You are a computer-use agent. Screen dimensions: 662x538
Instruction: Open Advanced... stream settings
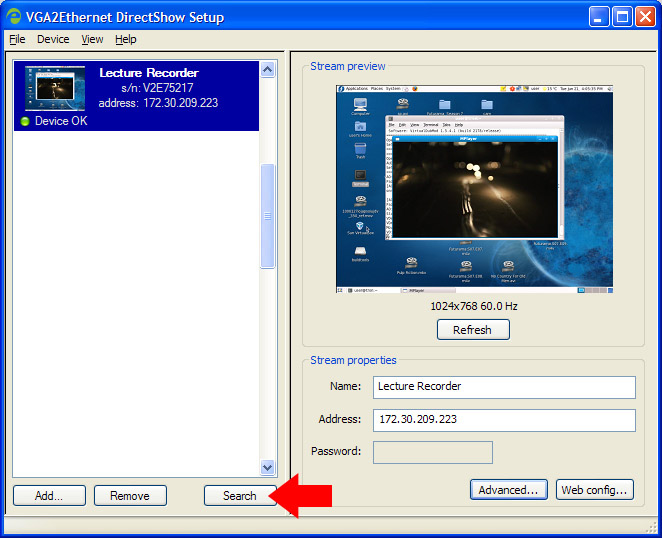point(509,490)
